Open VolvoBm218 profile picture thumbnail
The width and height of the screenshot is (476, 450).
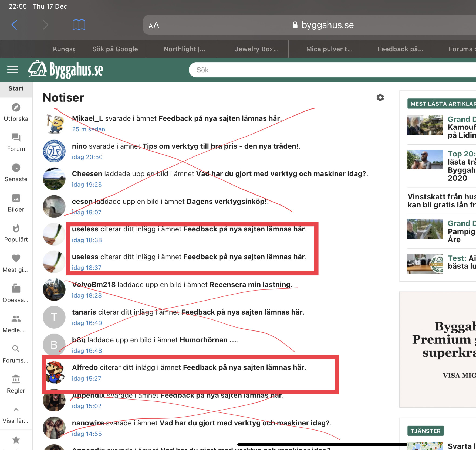(x=54, y=289)
